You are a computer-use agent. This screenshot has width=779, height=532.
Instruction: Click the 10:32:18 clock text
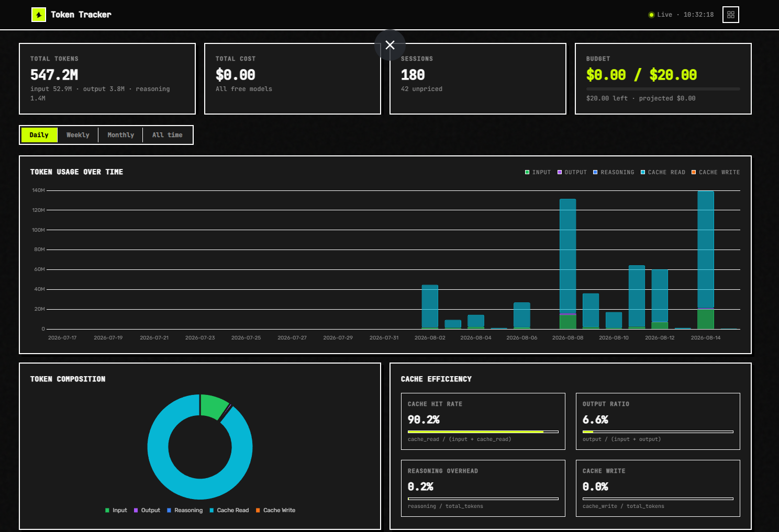[698, 15]
